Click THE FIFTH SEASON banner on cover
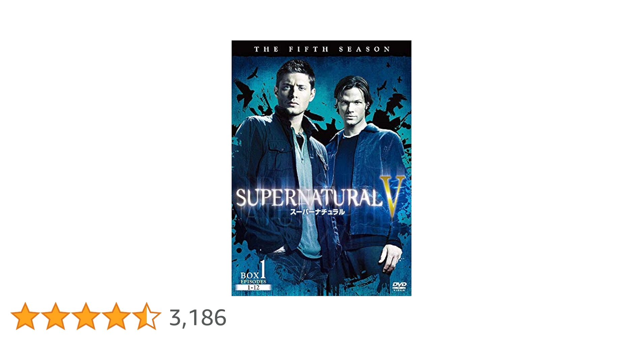This screenshot has height=337, width=644. tap(322, 49)
